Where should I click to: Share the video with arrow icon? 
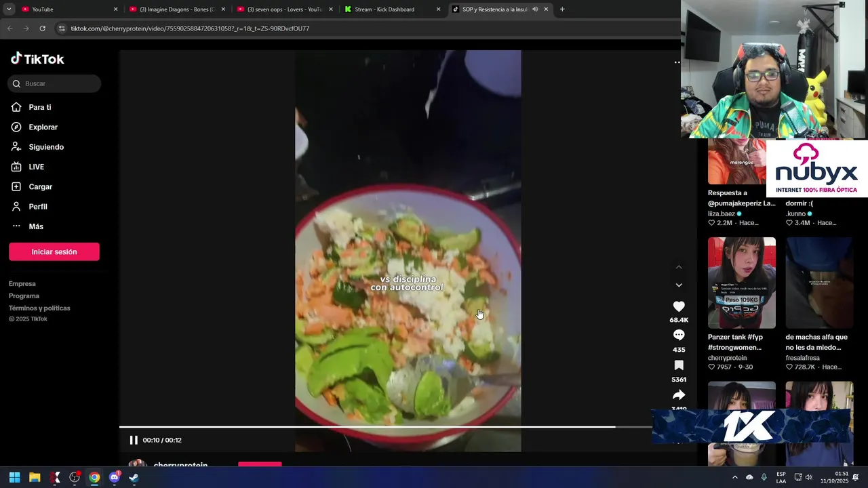coord(679,395)
